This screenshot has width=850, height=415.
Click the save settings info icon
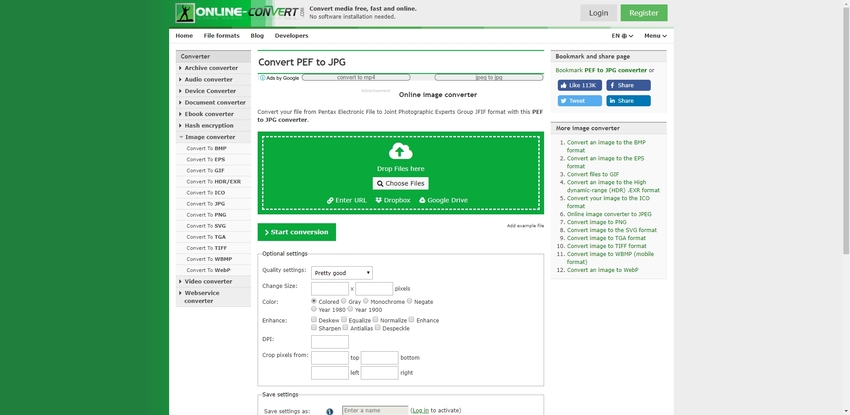[x=329, y=410]
